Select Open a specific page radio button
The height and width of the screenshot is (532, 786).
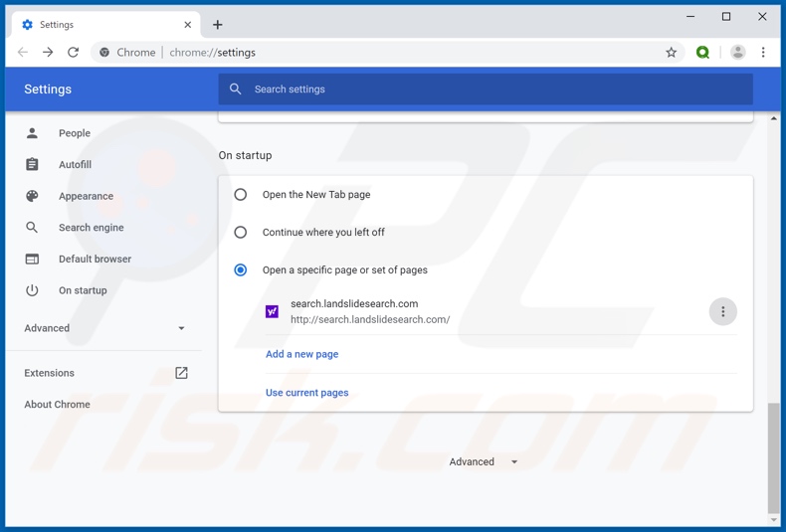point(241,270)
